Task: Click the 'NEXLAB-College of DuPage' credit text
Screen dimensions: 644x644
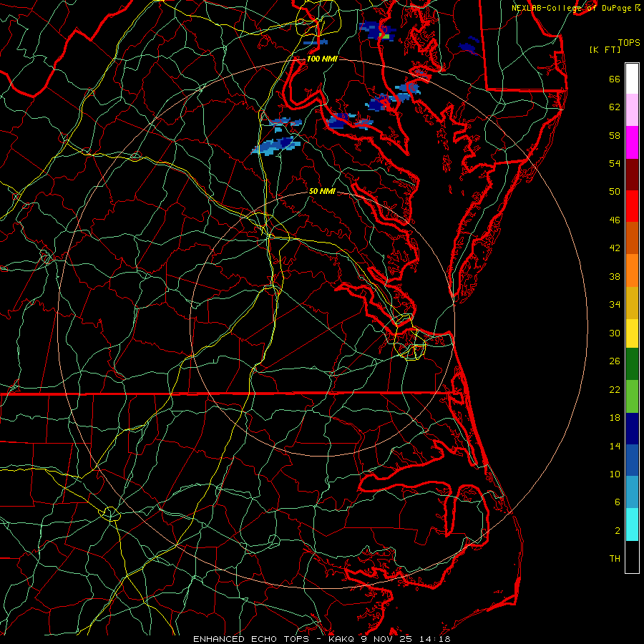Action: [x=571, y=8]
